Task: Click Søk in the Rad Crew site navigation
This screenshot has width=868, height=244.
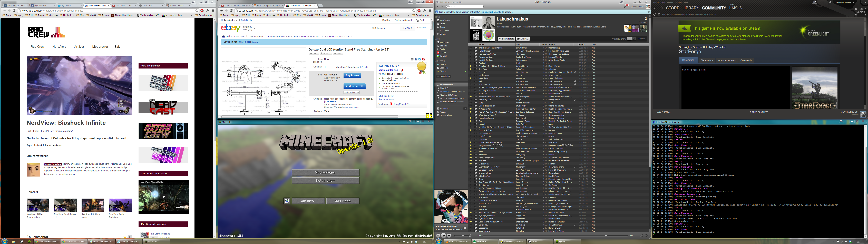Action: (119, 46)
